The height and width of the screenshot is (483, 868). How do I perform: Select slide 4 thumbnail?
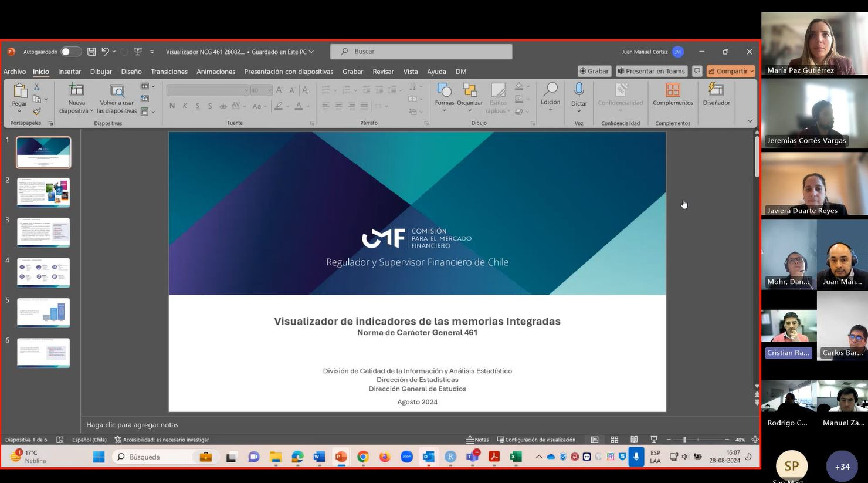click(43, 272)
